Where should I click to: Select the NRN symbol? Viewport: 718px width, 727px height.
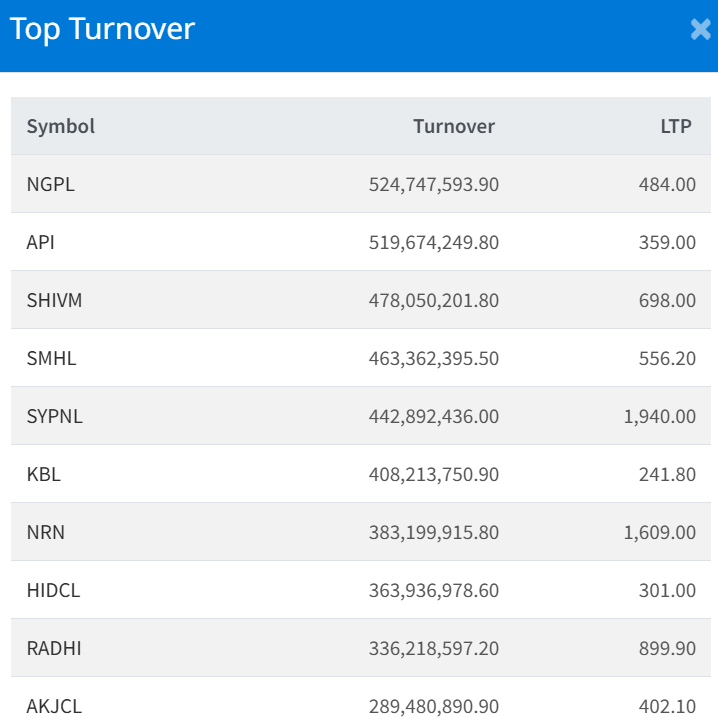tap(45, 532)
